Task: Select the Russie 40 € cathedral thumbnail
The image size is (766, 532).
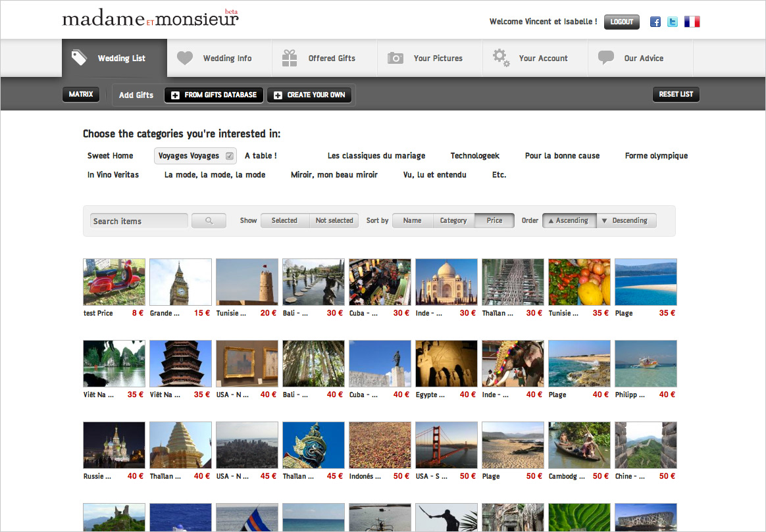Action: (115, 445)
